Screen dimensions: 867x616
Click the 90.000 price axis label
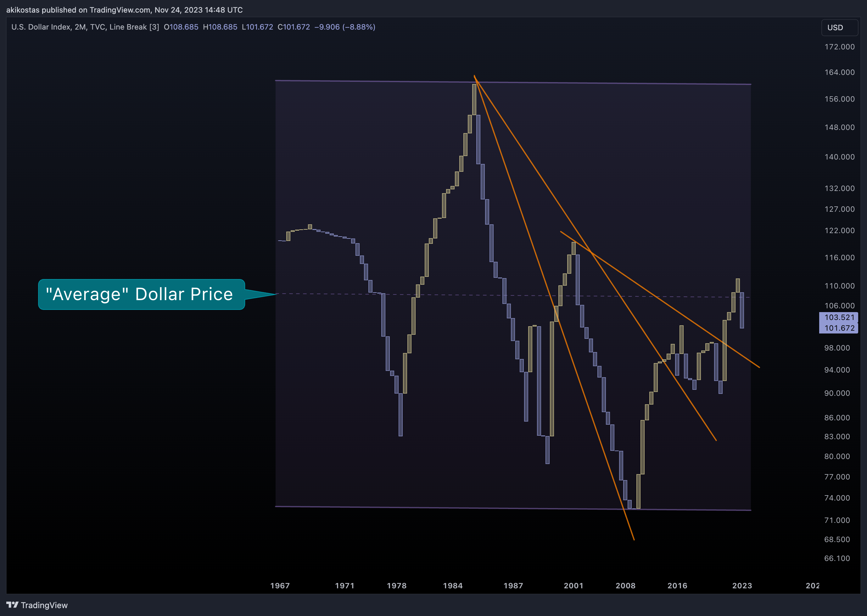(837, 393)
